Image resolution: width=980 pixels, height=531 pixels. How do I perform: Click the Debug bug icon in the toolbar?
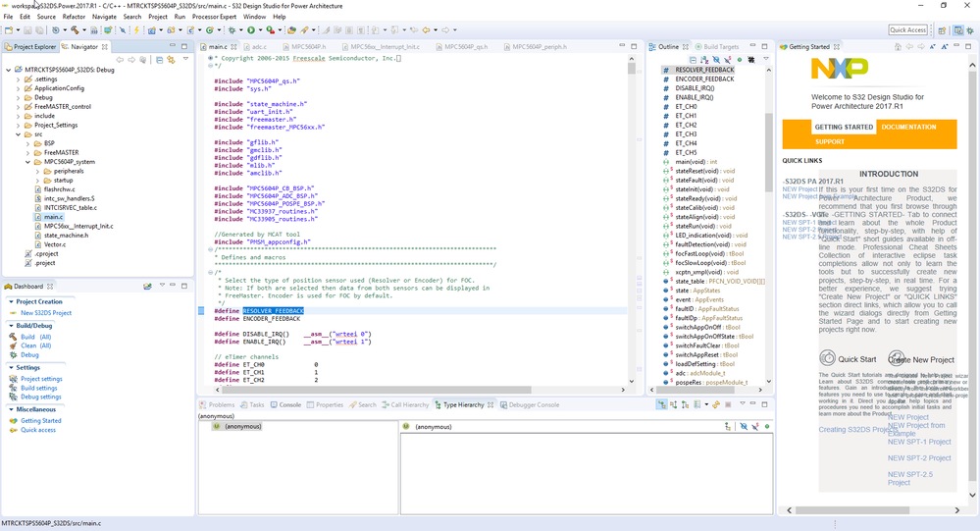point(232,29)
